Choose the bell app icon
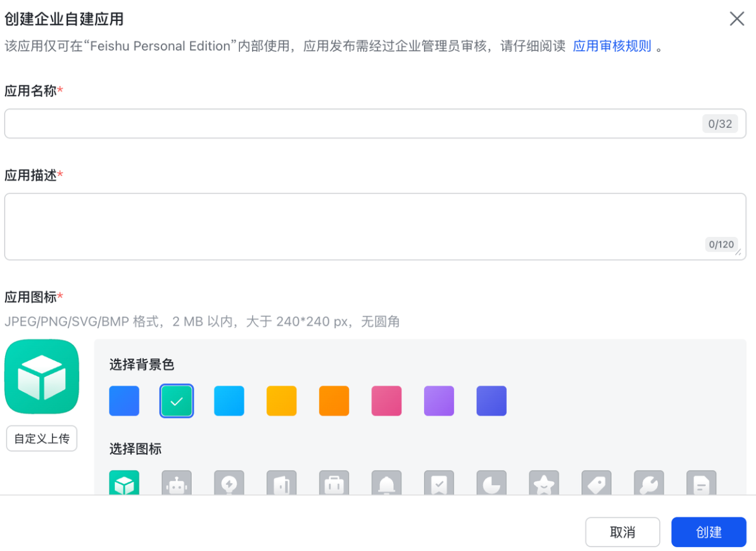The width and height of the screenshot is (756, 551). [x=387, y=483]
